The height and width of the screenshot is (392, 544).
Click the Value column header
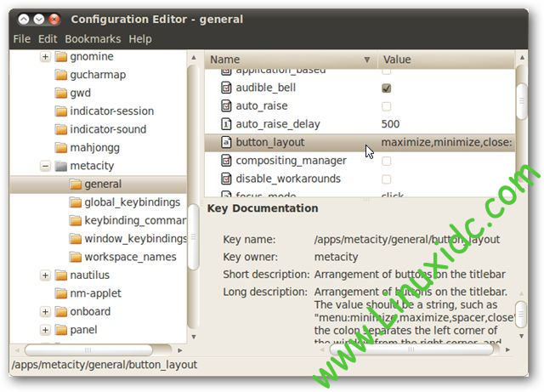coord(442,60)
